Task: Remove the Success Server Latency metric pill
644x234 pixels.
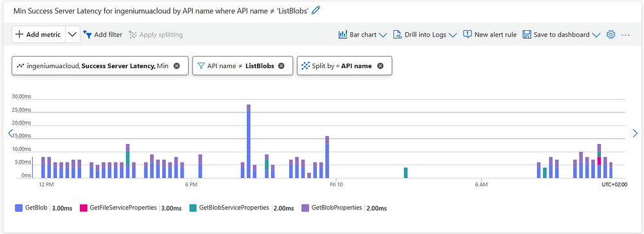Action: coord(176,66)
